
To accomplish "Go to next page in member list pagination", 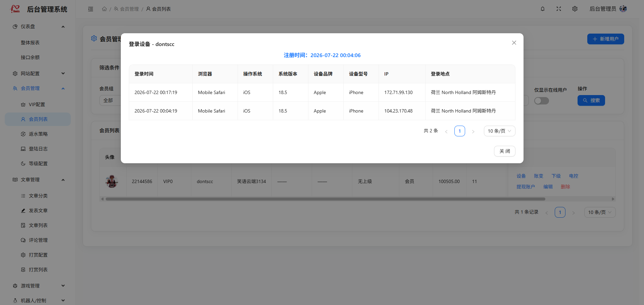I will coord(573,213).
